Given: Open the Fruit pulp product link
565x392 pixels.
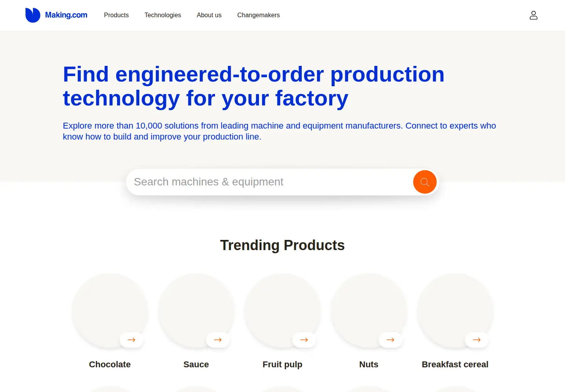Looking at the screenshot, I should (x=282, y=365).
